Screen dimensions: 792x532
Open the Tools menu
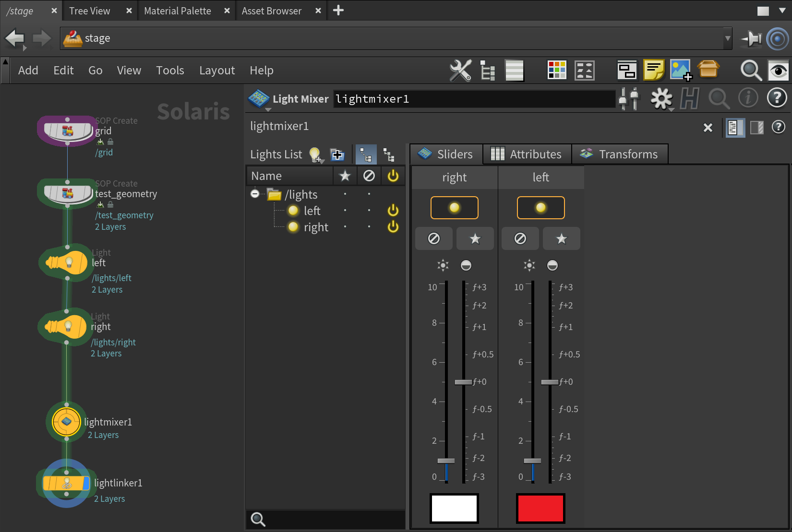click(x=170, y=71)
